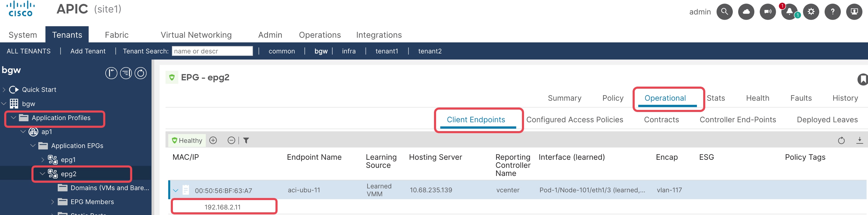This screenshot has width=868, height=215.
Task: Click the bgw tenant grid icon
Action: click(14, 104)
